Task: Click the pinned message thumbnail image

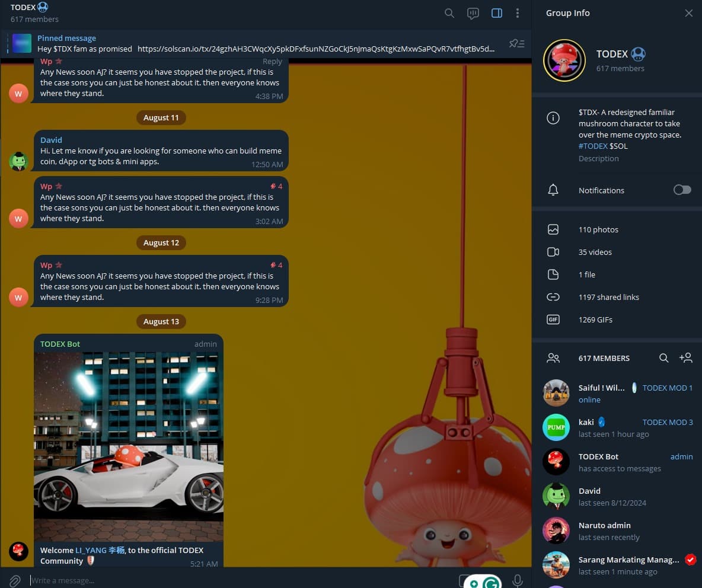Action: tap(22, 43)
